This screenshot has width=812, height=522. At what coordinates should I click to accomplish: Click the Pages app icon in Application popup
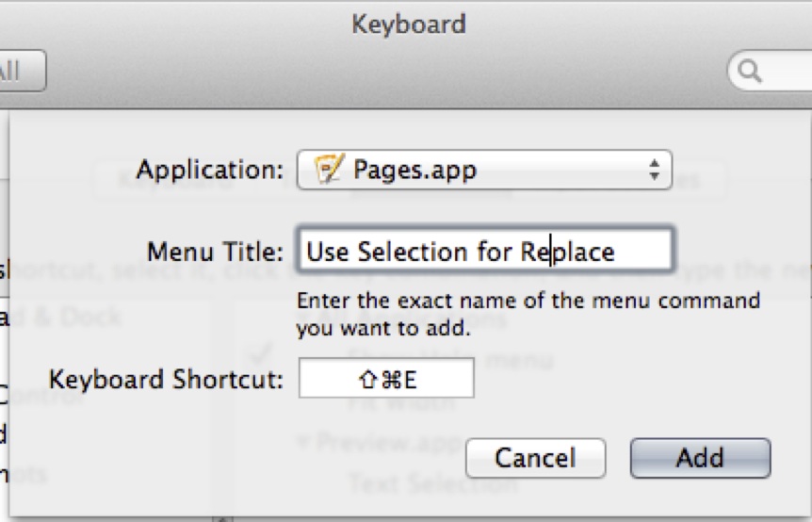pos(328,171)
